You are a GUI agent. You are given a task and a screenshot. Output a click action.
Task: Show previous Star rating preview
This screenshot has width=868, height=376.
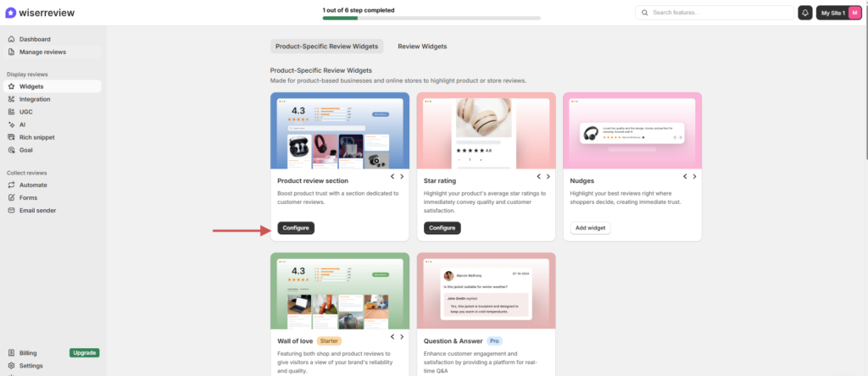539,177
